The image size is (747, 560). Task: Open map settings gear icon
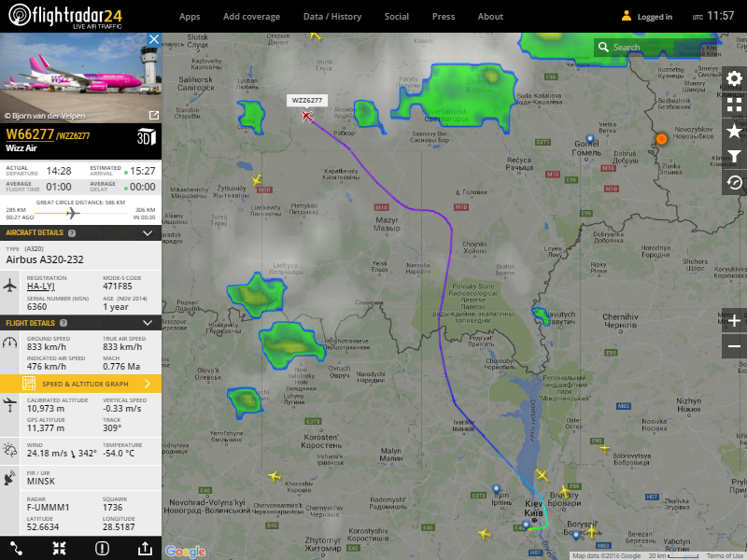[x=734, y=78]
